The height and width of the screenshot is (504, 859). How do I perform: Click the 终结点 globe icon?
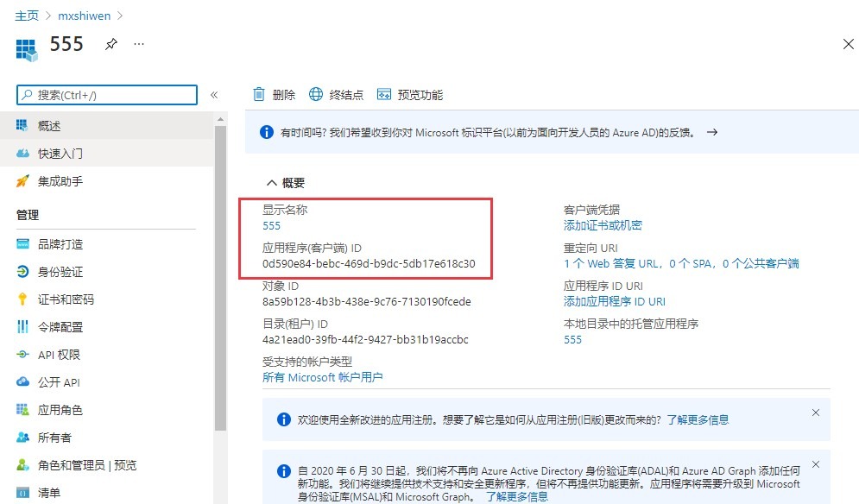click(316, 94)
